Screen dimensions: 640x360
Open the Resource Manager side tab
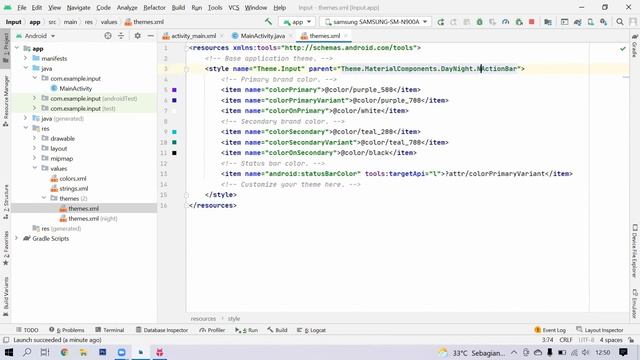point(6,100)
